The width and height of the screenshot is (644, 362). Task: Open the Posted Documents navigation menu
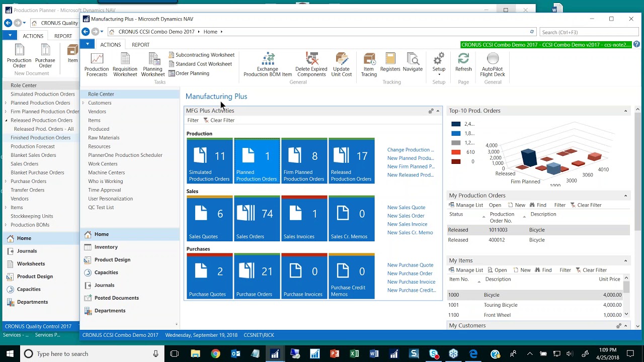(116, 298)
